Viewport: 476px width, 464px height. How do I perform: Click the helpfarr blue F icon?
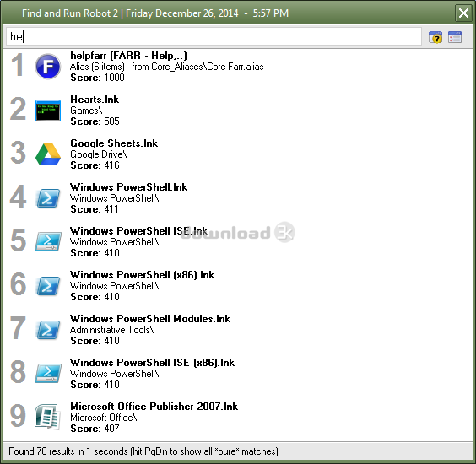[x=47, y=66]
